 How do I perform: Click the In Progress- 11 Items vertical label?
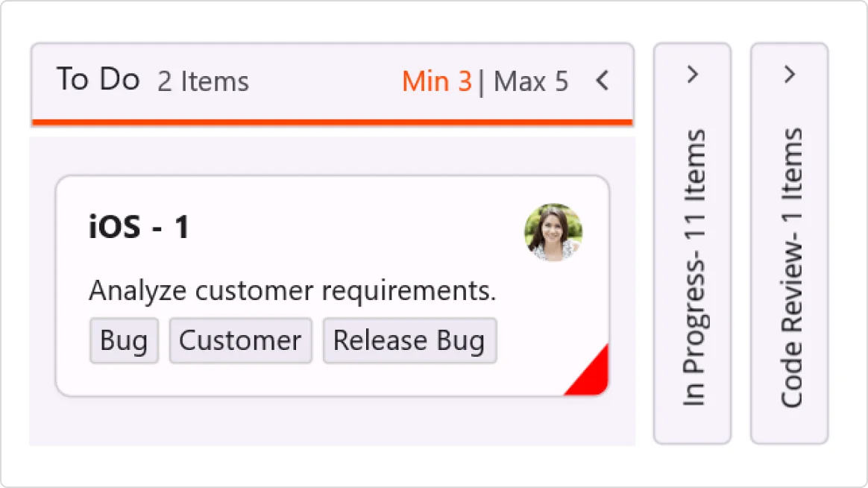point(694,269)
